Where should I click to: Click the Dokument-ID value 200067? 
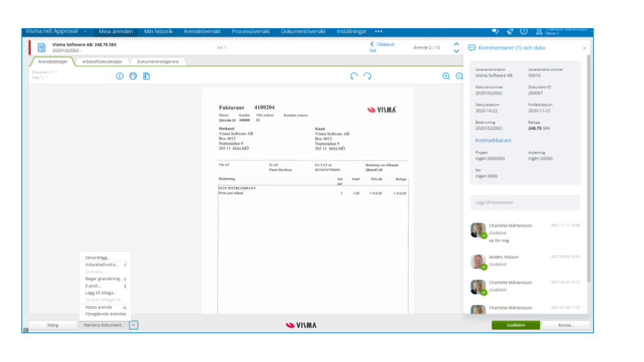(535, 93)
